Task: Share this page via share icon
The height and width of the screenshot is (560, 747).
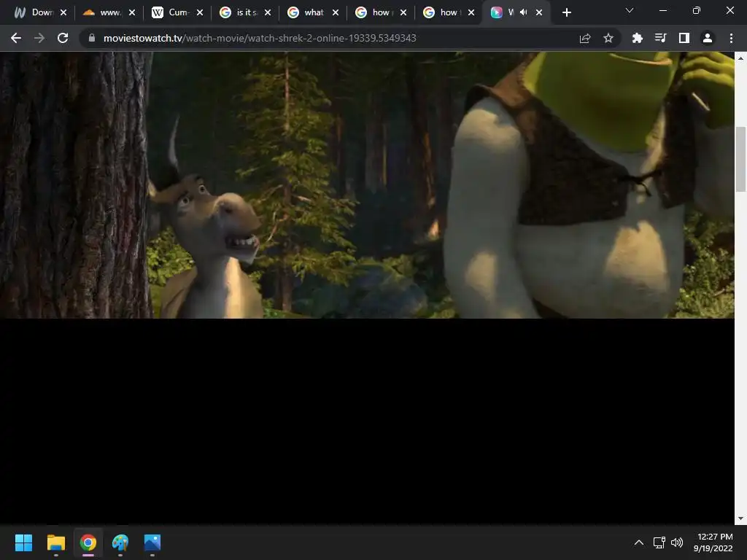Action: (x=585, y=38)
